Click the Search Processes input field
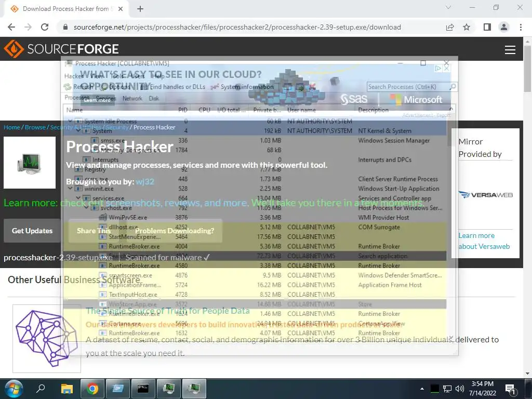 [408, 87]
